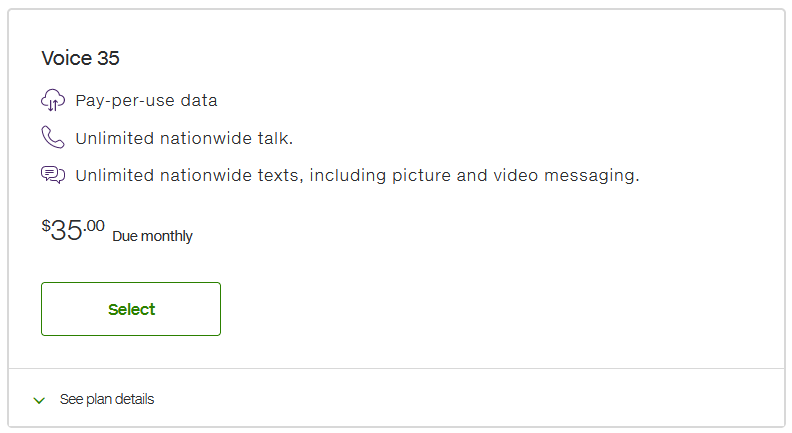Click the word details in the footer
The height and width of the screenshot is (433, 792).
point(133,399)
